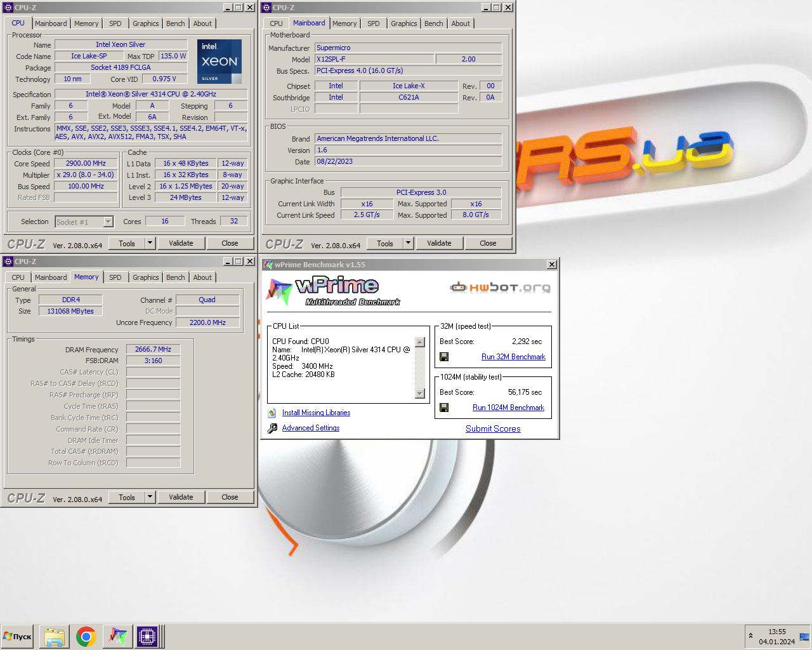This screenshot has height=650, width=812.
Task: Click the taskbar clock showing 13:55
Action: (777, 632)
